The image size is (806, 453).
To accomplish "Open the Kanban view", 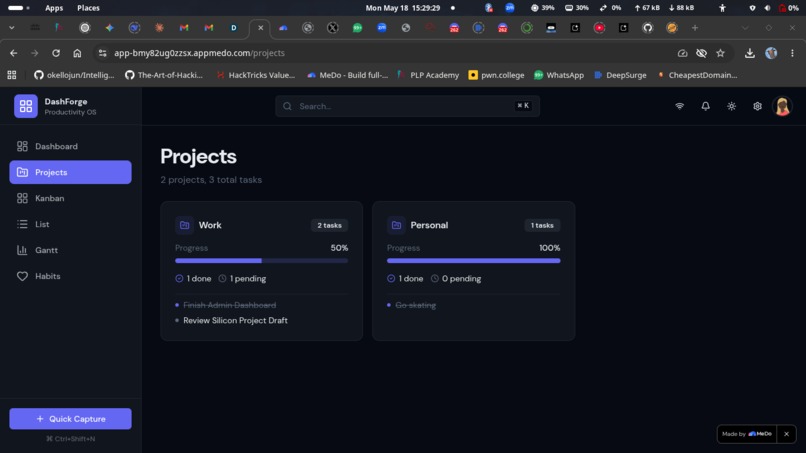I will click(70, 198).
